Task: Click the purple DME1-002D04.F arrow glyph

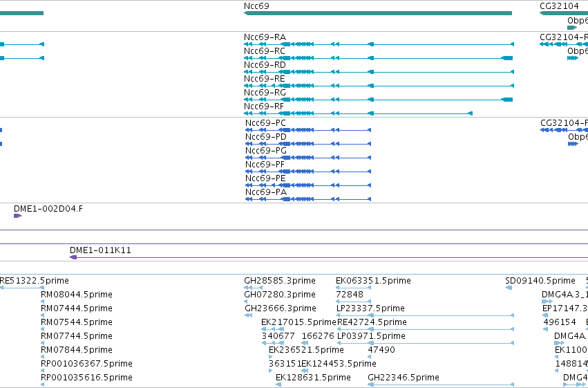Action: click(x=17, y=216)
